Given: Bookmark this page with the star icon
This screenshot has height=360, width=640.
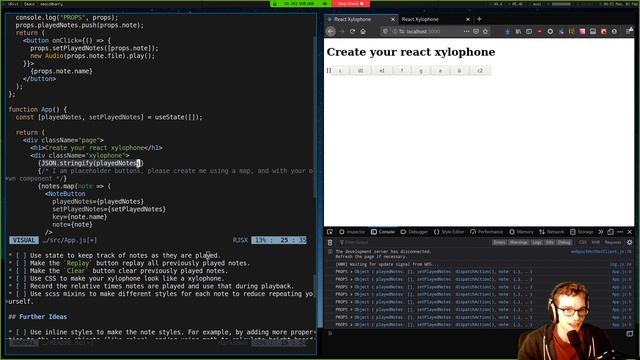Looking at the screenshot, I should (485, 31).
